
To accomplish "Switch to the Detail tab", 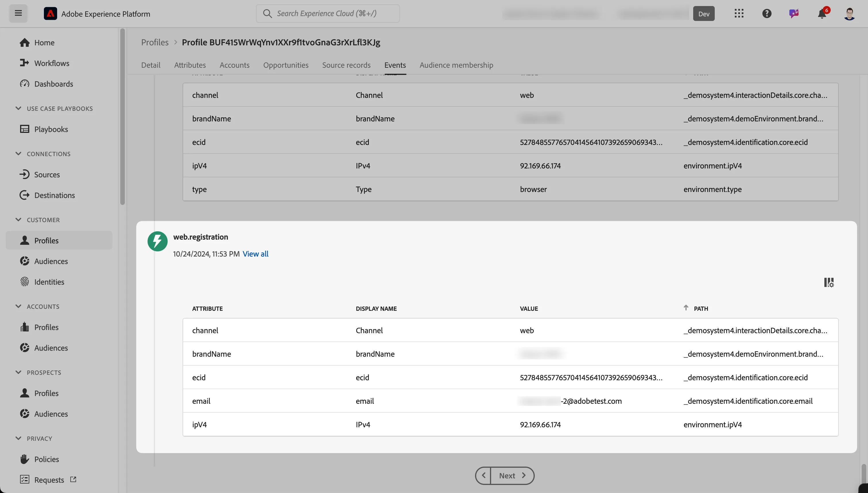I will (151, 65).
